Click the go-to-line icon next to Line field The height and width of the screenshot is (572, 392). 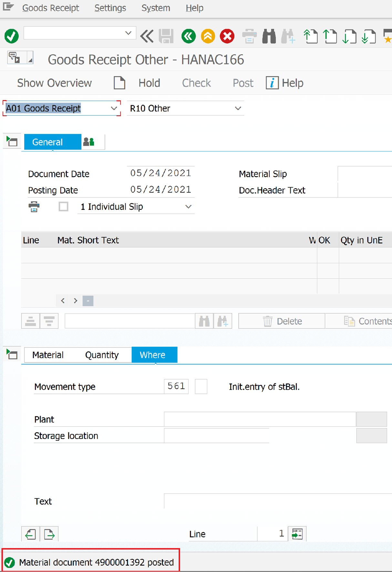[x=297, y=534]
